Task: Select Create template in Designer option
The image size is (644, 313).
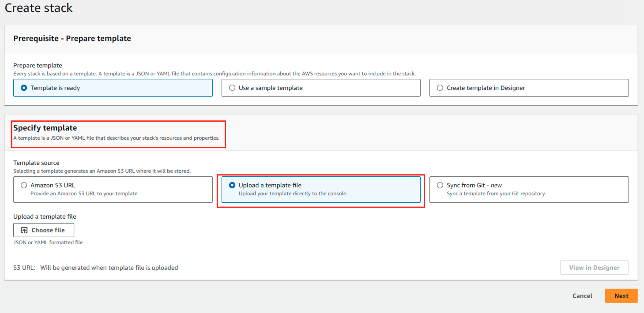Action: [x=440, y=88]
